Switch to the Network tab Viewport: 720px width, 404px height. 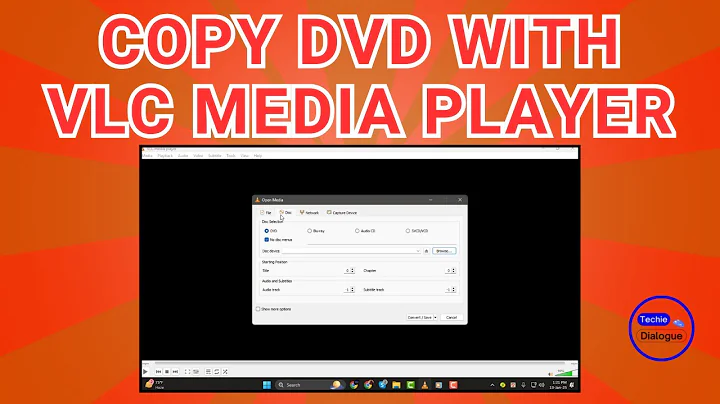pyautogui.click(x=309, y=213)
